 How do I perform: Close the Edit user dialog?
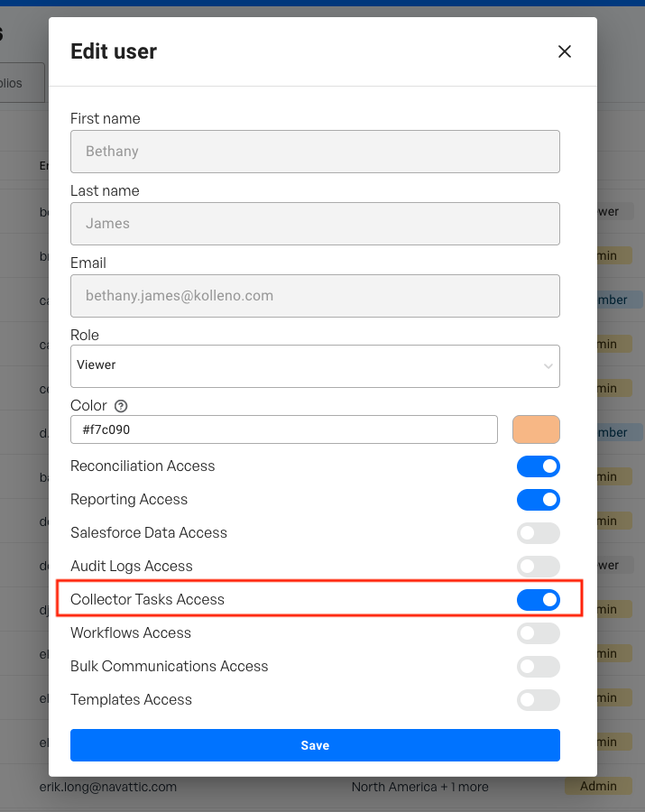click(565, 51)
